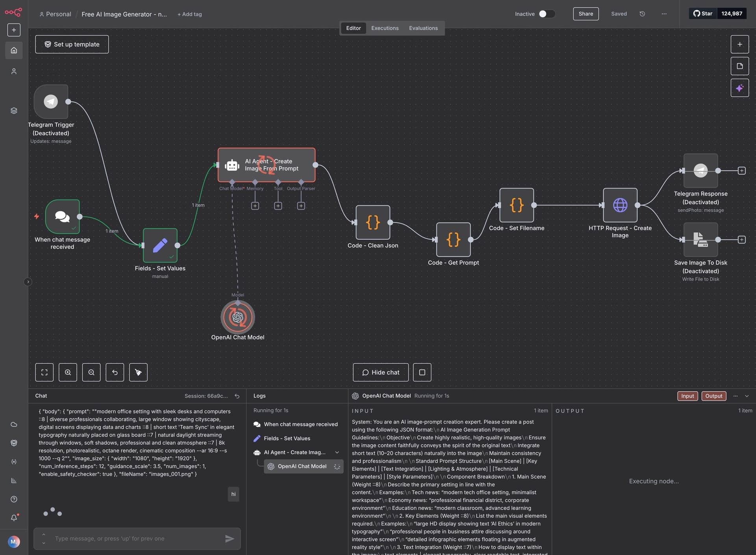Screen dimensions: 756x555
Task: Open the workflow more options menu
Action: point(664,14)
